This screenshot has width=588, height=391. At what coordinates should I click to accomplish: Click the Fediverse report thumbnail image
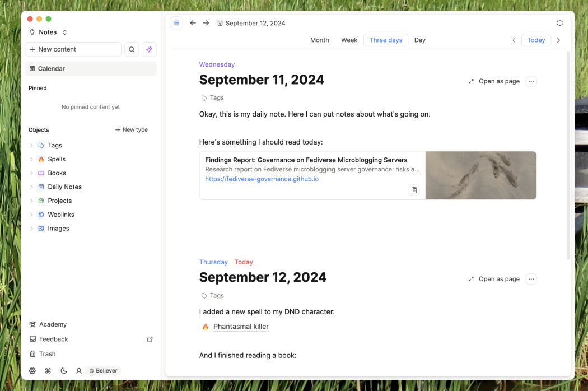[x=480, y=175]
